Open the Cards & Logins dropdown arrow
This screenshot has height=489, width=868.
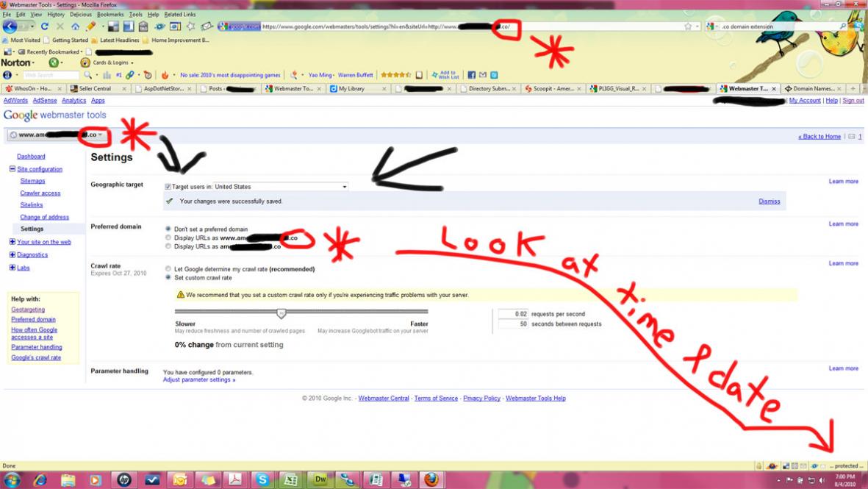point(132,63)
